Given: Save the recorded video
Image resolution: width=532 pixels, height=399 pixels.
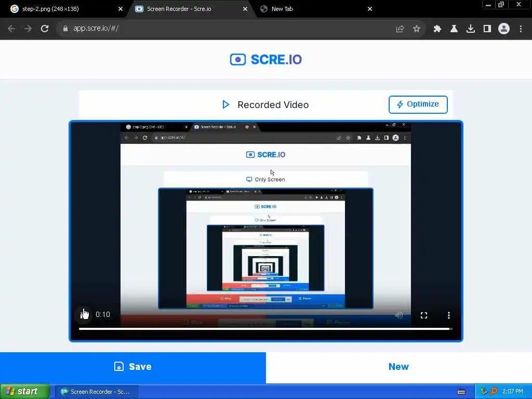Looking at the screenshot, I should click(x=133, y=367).
